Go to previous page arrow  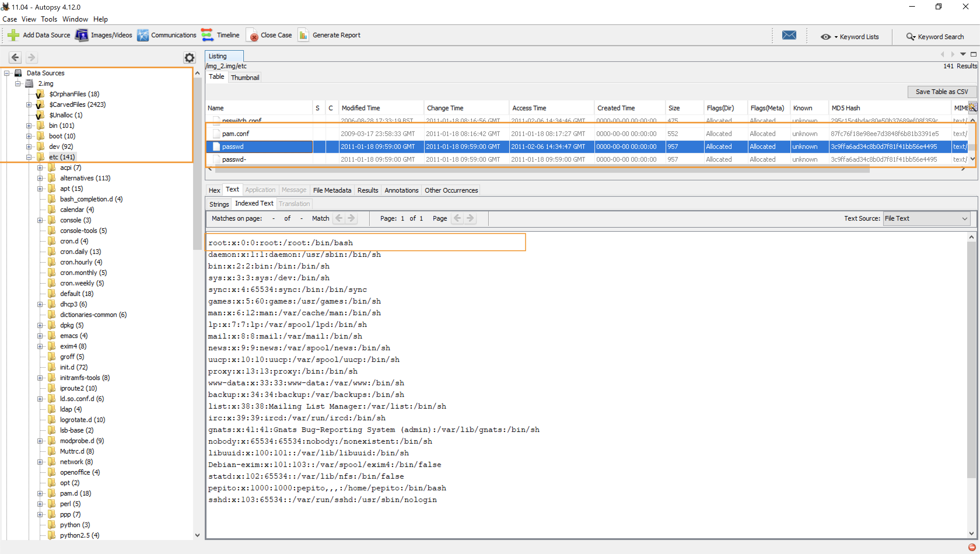[457, 218]
